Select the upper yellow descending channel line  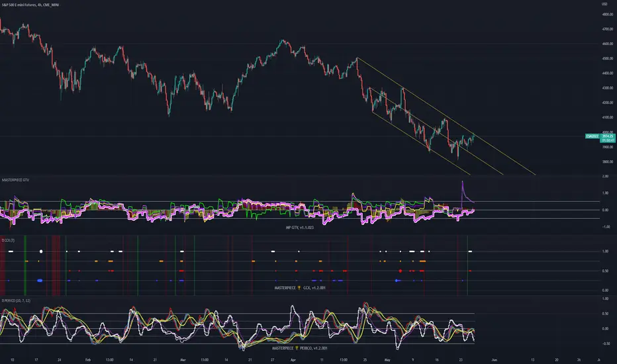click(x=446, y=116)
